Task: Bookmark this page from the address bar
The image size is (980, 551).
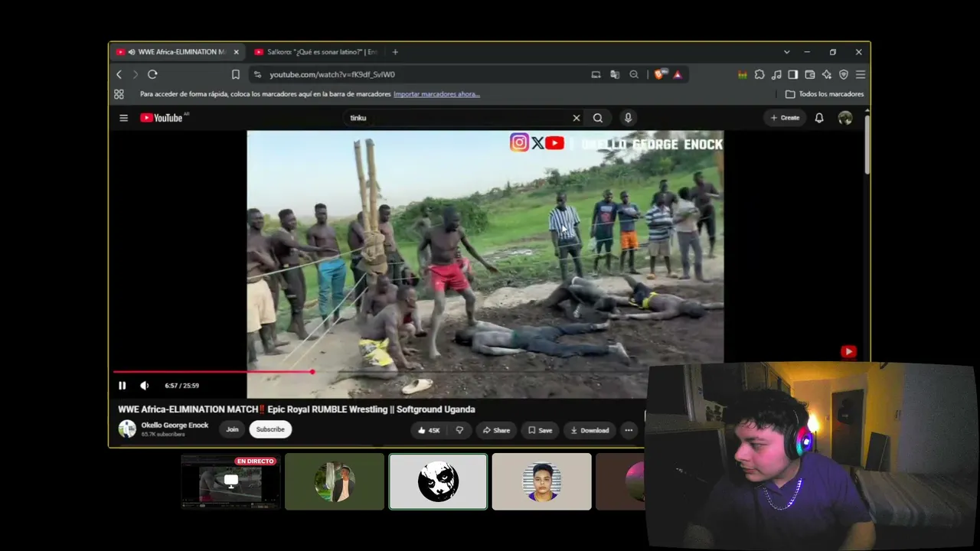Action: pos(236,74)
